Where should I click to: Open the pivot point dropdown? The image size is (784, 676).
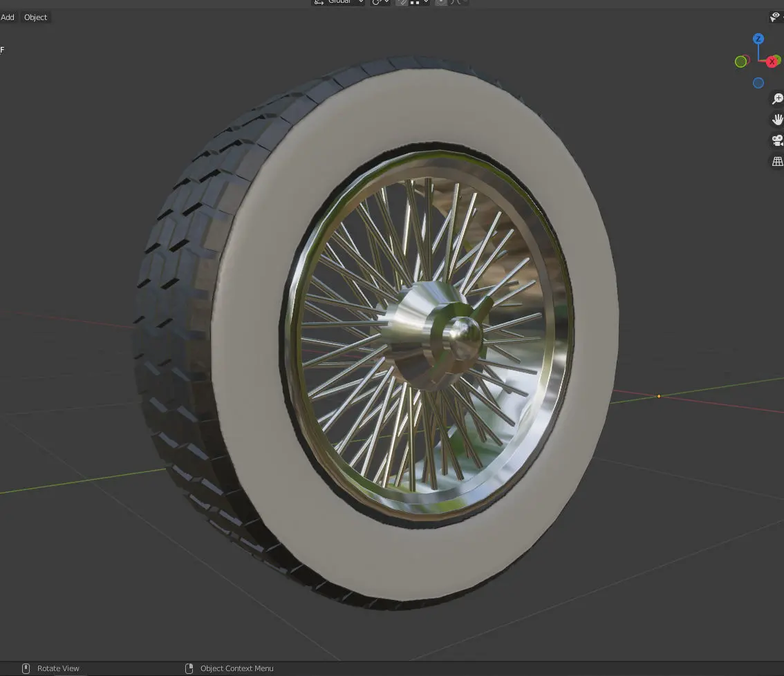click(x=380, y=2)
